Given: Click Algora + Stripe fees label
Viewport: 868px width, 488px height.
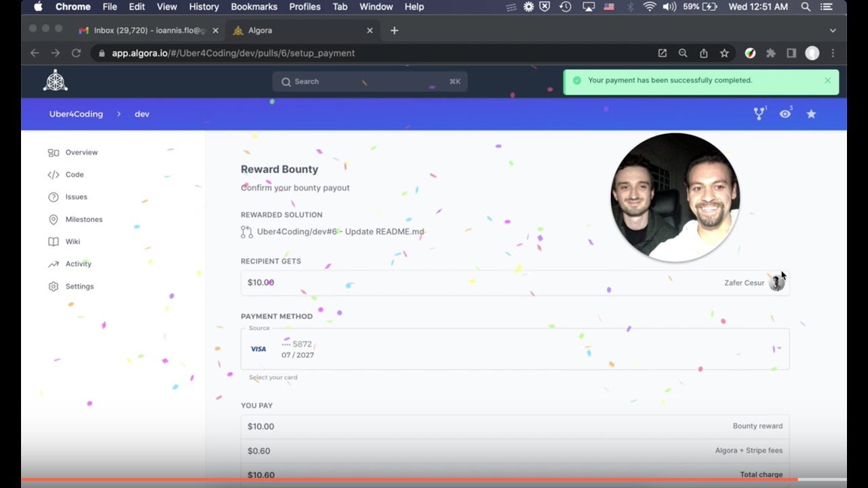Looking at the screenshot, I should 749,451.
